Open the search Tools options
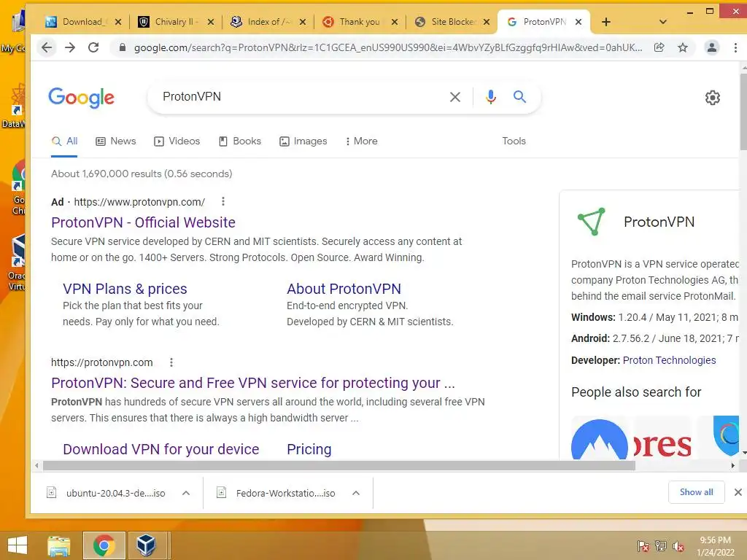 [x=514, y=141]
